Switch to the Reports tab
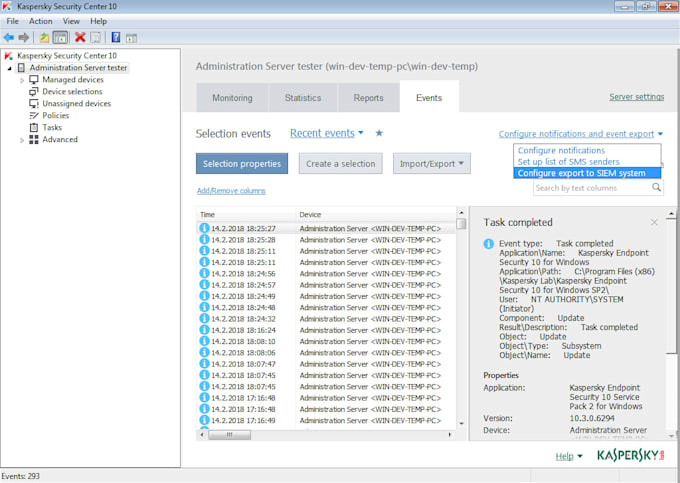Image resolution: width=680 pixels, height=483 pixels. 369,98
